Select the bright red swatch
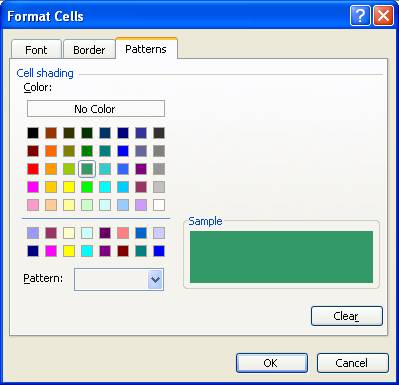The height and width of the screenshot is (385, 399). pyautogui.click(x=33, y=169)
